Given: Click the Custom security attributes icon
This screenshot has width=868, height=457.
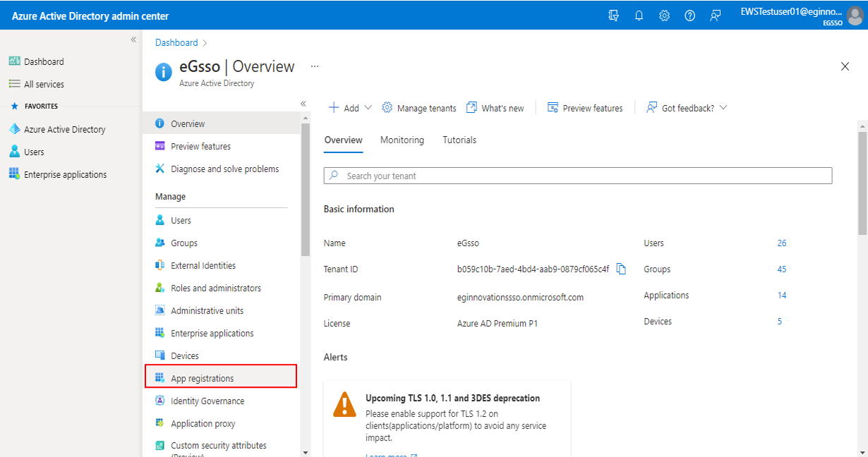Looking at the screenshot, I should point(159,446).
